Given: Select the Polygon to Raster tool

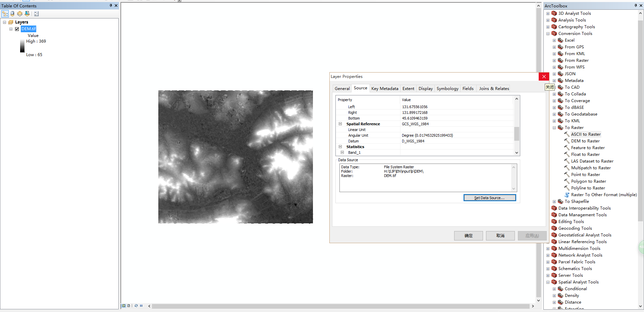Looking at the screenshot, I should (x=588, y=181).
